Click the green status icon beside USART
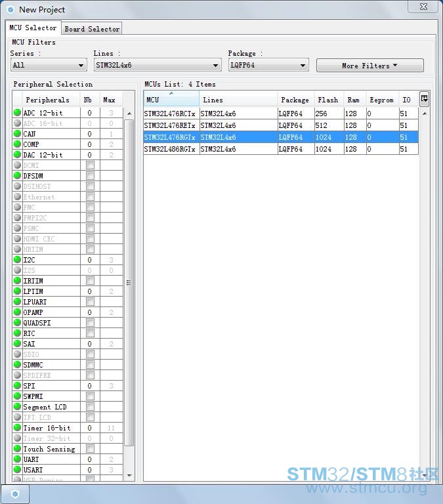 click(x=17, y=470)
